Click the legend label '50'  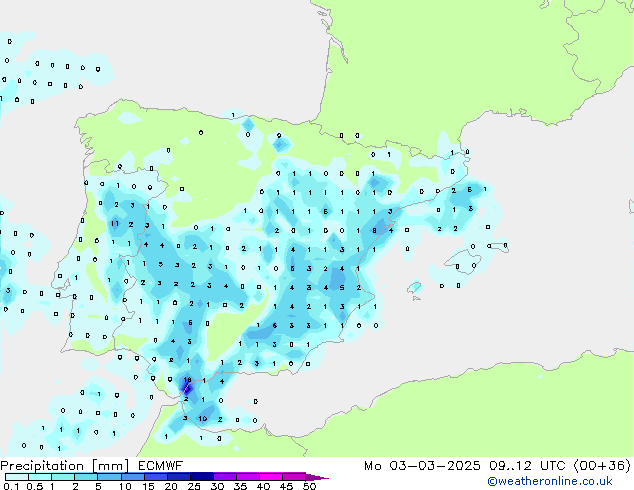tap(309, 486)
